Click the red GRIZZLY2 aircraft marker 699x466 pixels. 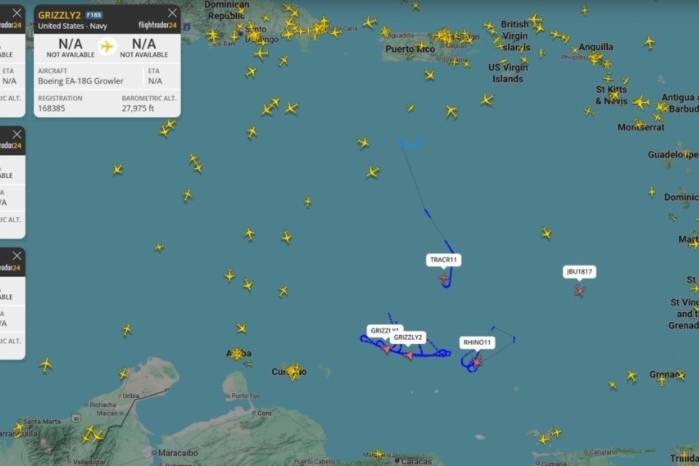click(x=409, y=355)
